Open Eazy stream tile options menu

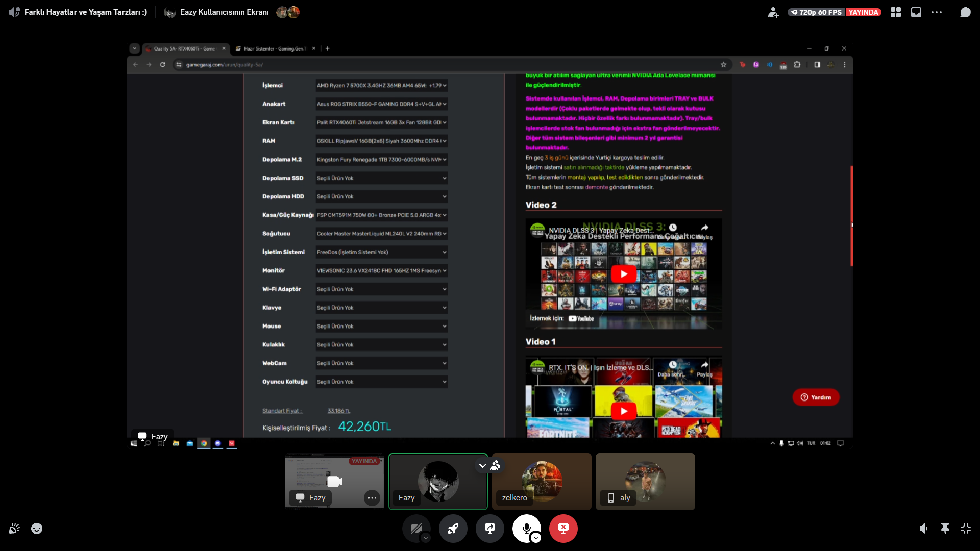point(372,497)
